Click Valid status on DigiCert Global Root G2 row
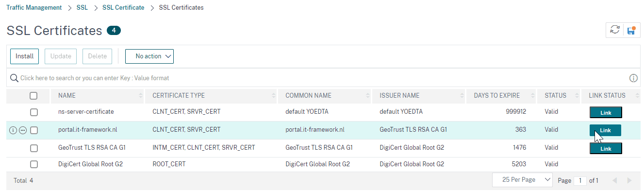The image size is (644, 193). pyautogui.click(x=551, y=164)
